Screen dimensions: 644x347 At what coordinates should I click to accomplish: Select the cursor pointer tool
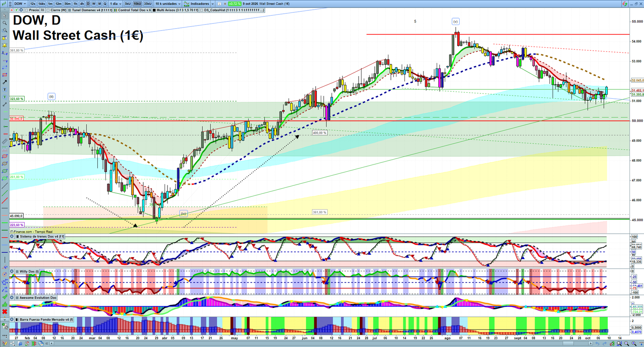tap(4, 16)
